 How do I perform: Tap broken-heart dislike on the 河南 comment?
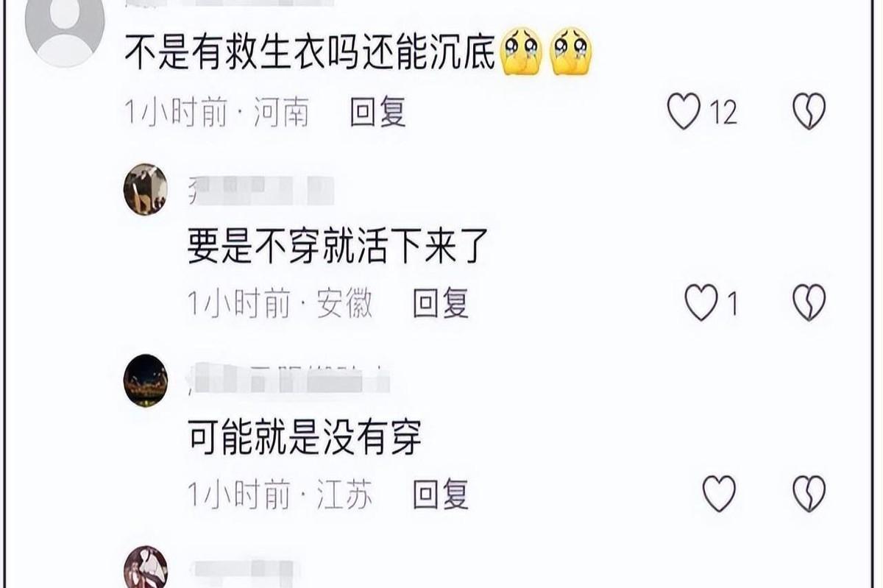pyautogui.click(x=809, y=113)
